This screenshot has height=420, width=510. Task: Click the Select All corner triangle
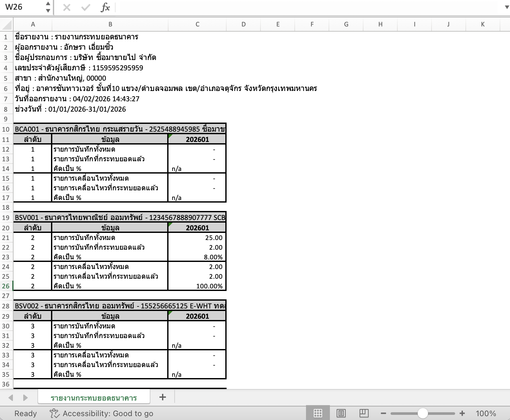pyautogui.click(x=7, y=25)
